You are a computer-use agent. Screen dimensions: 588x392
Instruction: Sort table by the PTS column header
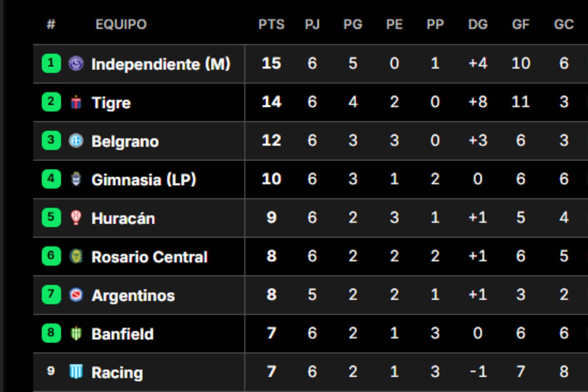point(271,24)
